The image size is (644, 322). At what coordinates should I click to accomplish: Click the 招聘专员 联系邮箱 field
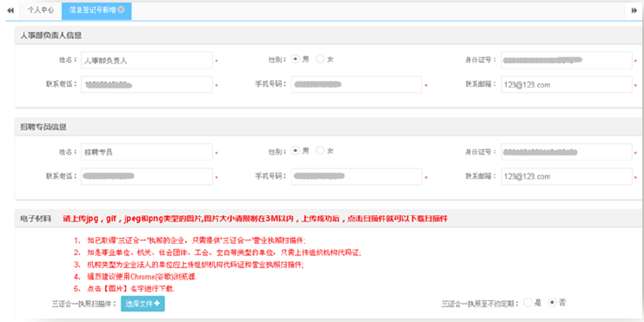567,176
